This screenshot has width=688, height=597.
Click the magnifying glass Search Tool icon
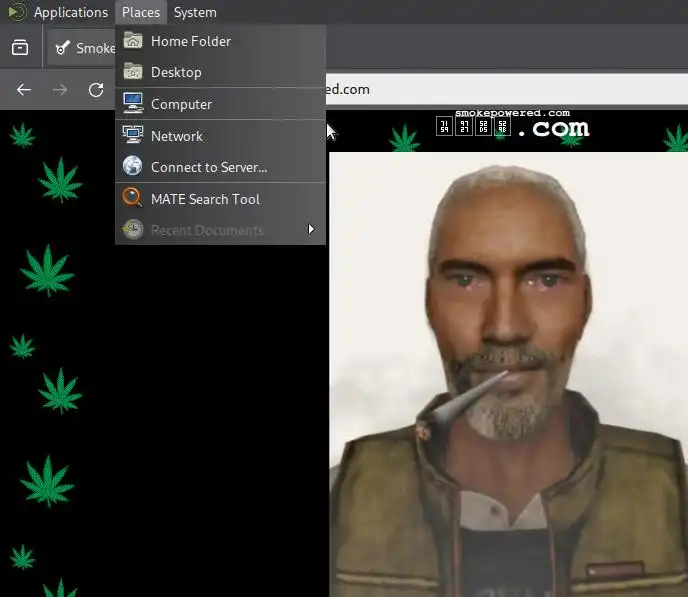(x=133, y=197)
